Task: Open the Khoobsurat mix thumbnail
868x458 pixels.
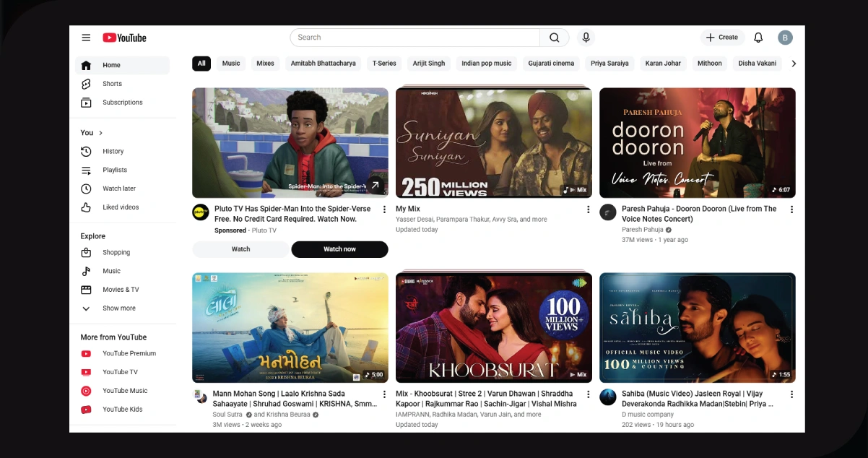Action: (x=493, y=327)
